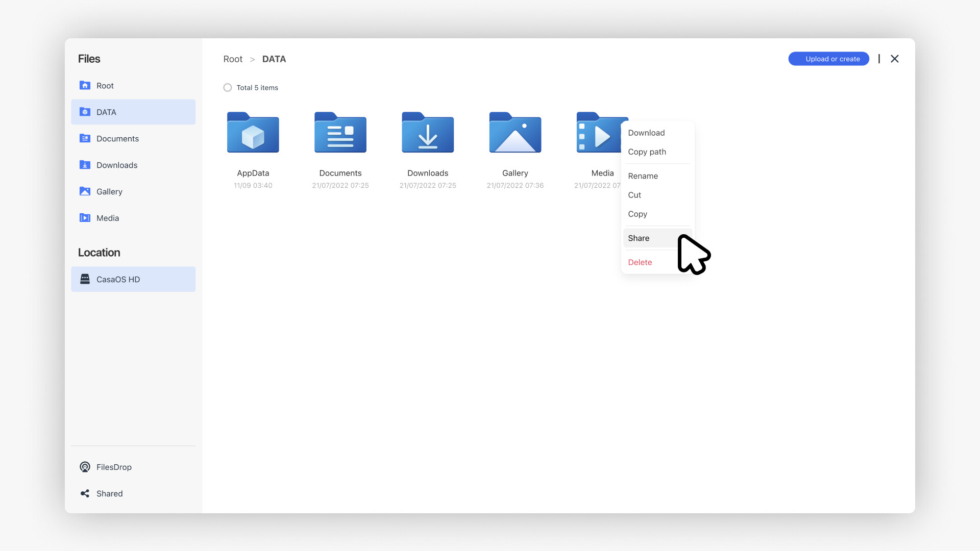The width and height of the screenshot is (980, 551).
Task: Choose Rename in the context menu
Action: tap(643, 176)
